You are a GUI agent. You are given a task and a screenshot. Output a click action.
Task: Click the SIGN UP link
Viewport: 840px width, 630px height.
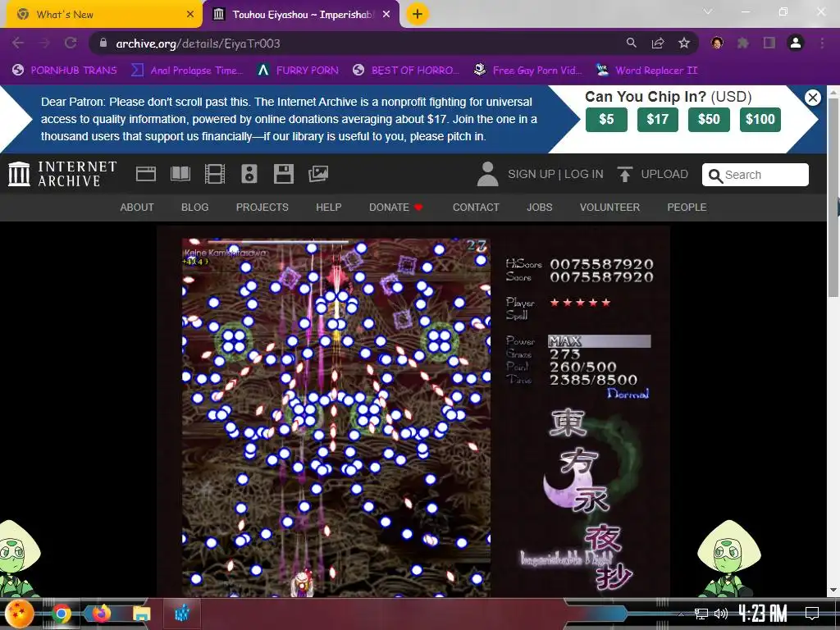[531, 174]
